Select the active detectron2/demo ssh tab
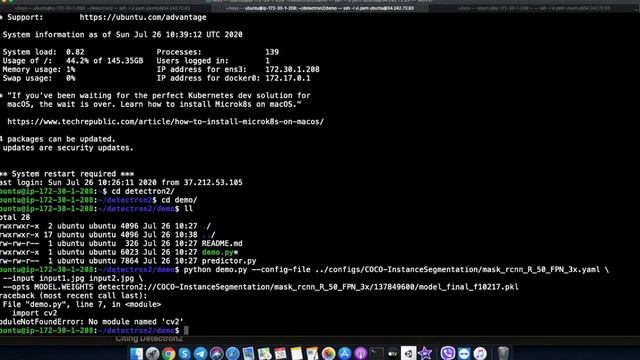Screen dimensions: 640x360 320,8
